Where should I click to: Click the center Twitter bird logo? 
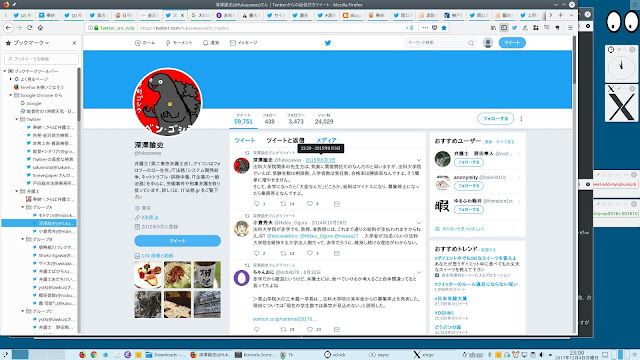tap(327, 42)
